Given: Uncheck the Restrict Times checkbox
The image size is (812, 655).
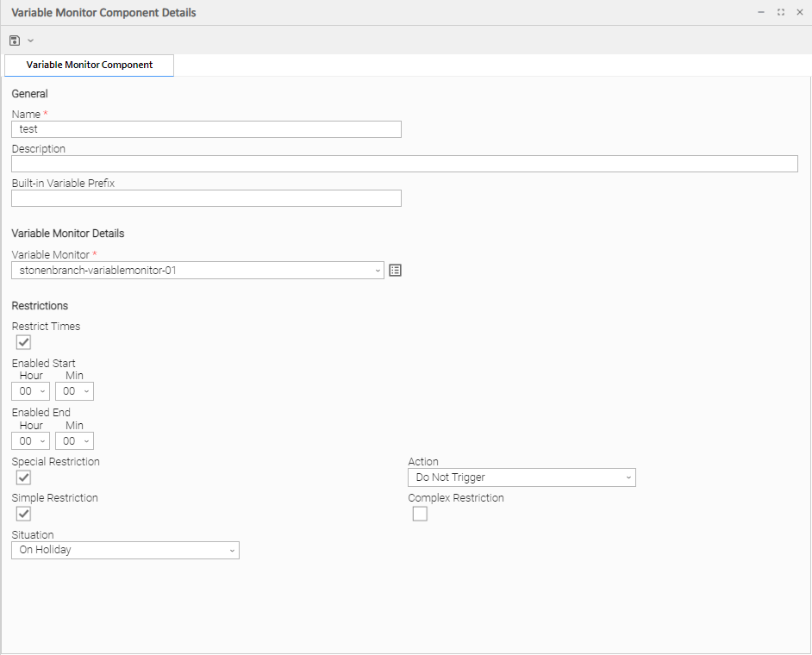Looking at the screenshot, I should click(24, 342).
